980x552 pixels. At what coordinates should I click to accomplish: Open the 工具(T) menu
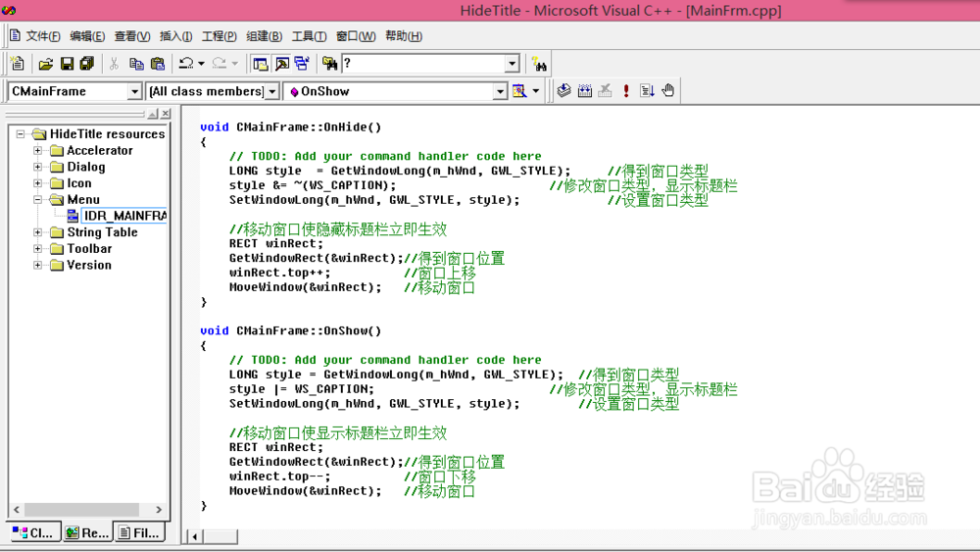click(x=310, y=36)
